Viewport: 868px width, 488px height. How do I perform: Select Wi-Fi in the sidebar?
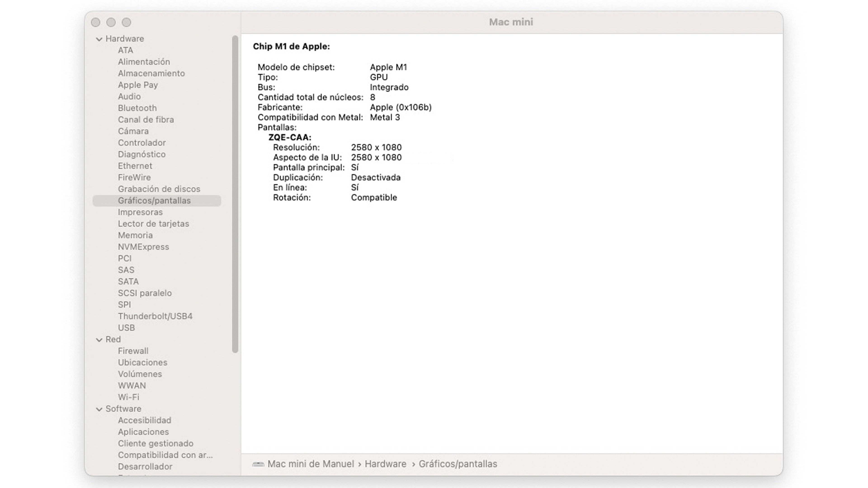pyautogui.click(x=128, y=397)
